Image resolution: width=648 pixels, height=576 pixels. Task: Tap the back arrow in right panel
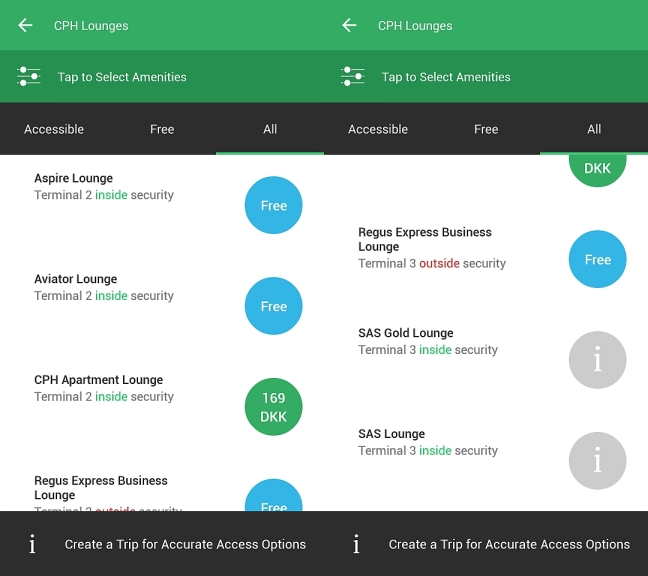click(349, 26)
